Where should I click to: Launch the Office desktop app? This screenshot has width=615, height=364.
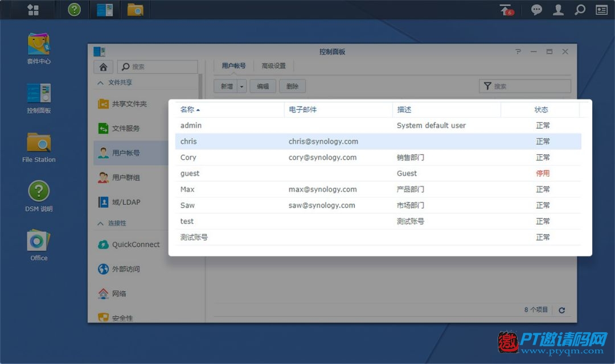[39, 246]
